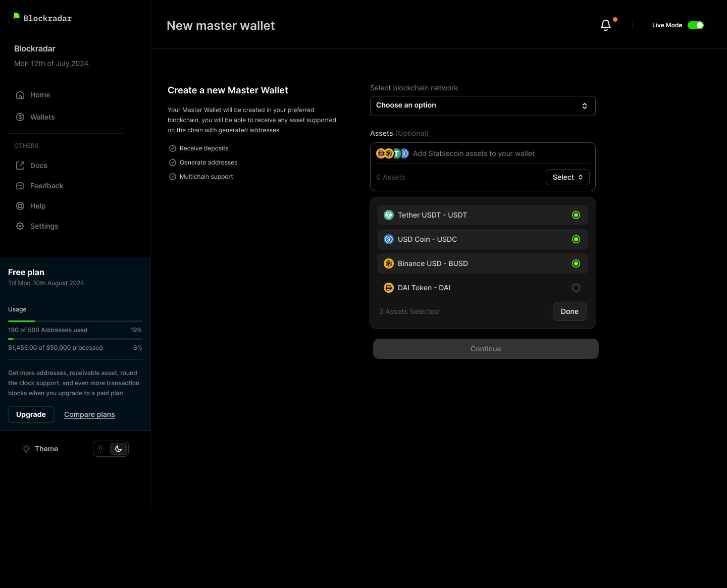Open Settings in sidebar
This screenshot has height=588, width=727.
pyautogui.click(x=44, y=226)
